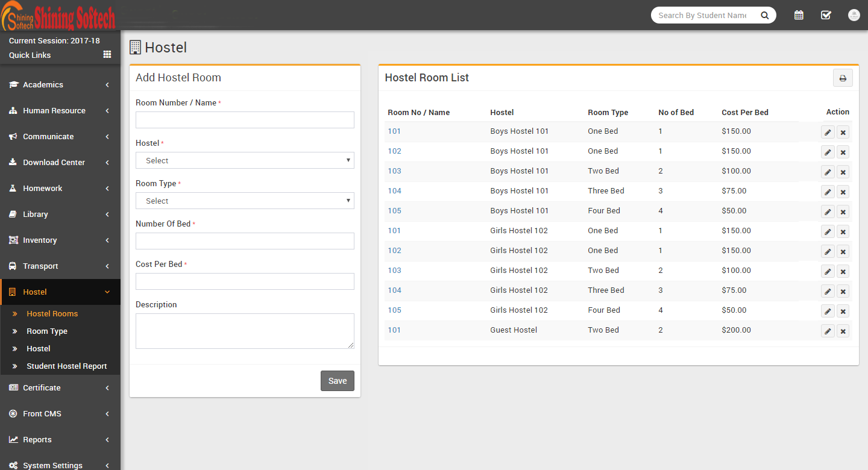Delete Boys Hostel 101 room 101
The image size is (868, 470).
point(843,132)
